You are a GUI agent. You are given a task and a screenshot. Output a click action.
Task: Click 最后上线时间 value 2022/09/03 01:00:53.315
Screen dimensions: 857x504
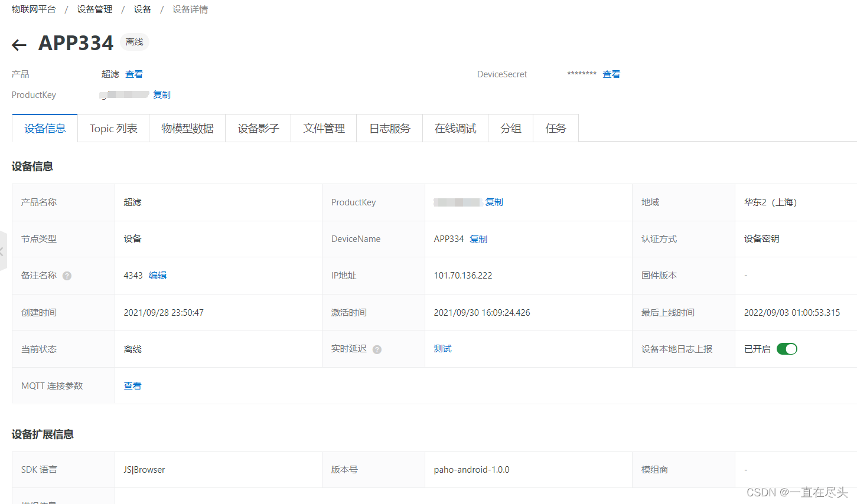click(792, 313)
